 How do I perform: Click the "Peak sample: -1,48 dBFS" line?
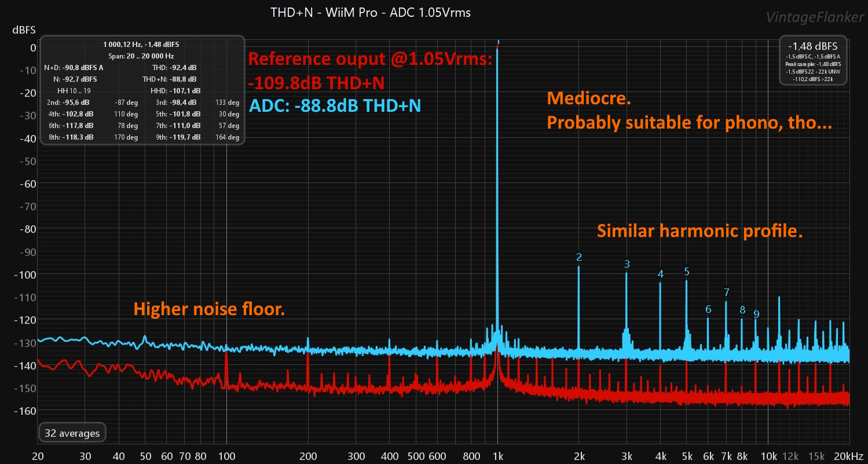[813, 63]
